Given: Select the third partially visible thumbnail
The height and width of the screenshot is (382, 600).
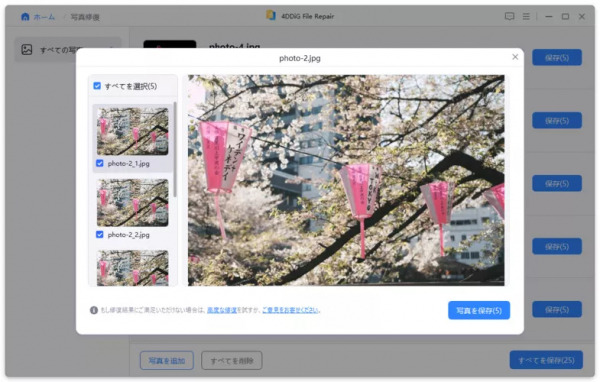Looking at the screenshot, I should (132, 268).
